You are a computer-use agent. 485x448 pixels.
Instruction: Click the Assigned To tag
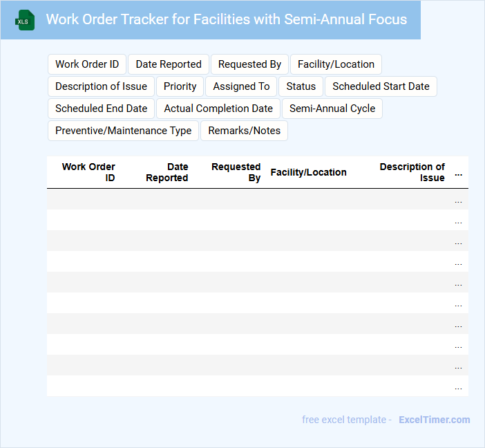pyautogui.click(x=241, y=86)
